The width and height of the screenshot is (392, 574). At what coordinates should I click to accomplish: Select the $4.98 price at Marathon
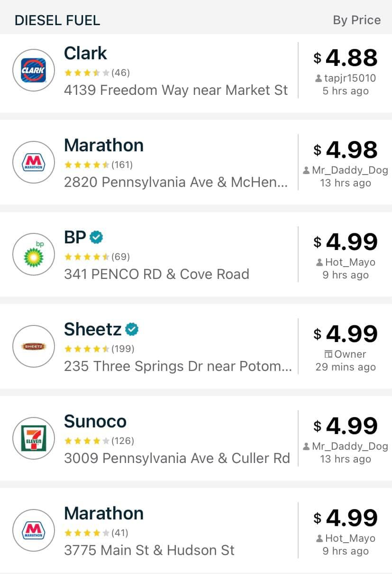346,150
